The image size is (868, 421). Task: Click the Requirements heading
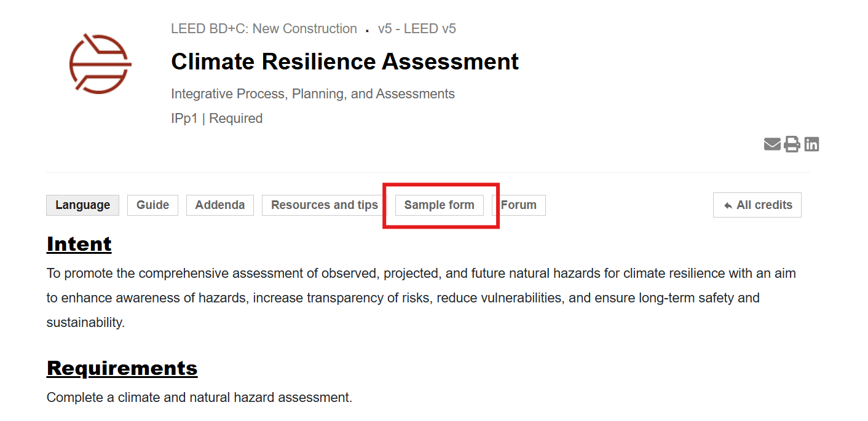tap(122, 368)
